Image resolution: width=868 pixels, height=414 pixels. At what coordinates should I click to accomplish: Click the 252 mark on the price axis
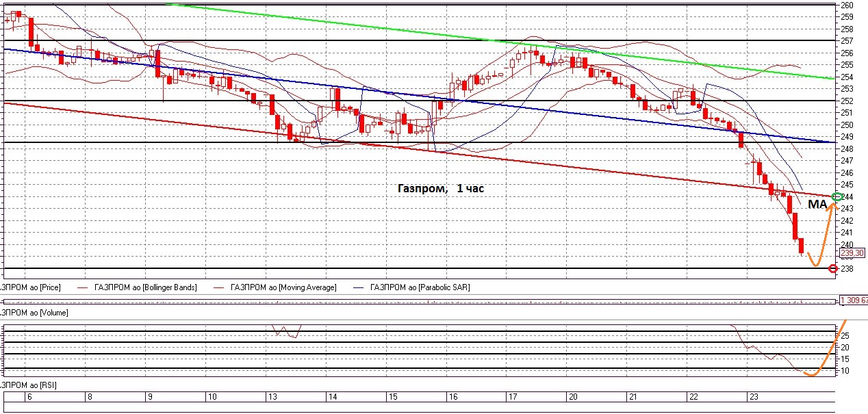847,101
